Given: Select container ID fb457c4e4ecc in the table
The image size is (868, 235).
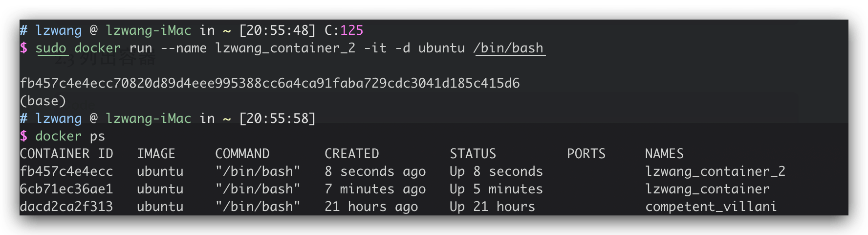Looking at the screenshot, I should (x=66, y=171).
